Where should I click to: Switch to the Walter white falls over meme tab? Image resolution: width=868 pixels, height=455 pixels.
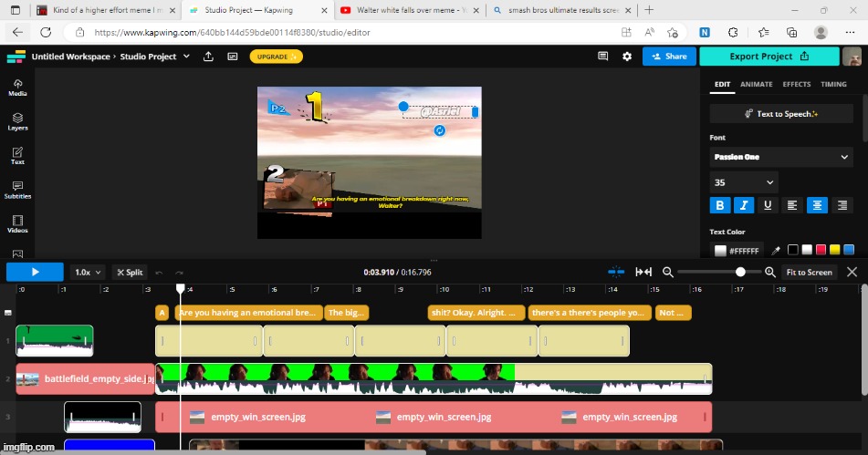(x=410, y=10)
